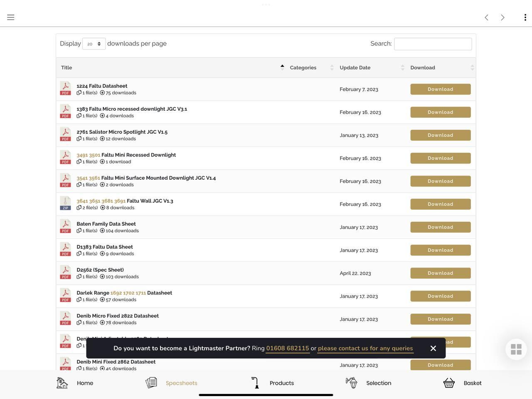Download the 1224 Faltu Datasheet
The width and height of the screenshot is (532, 399).
441,89
